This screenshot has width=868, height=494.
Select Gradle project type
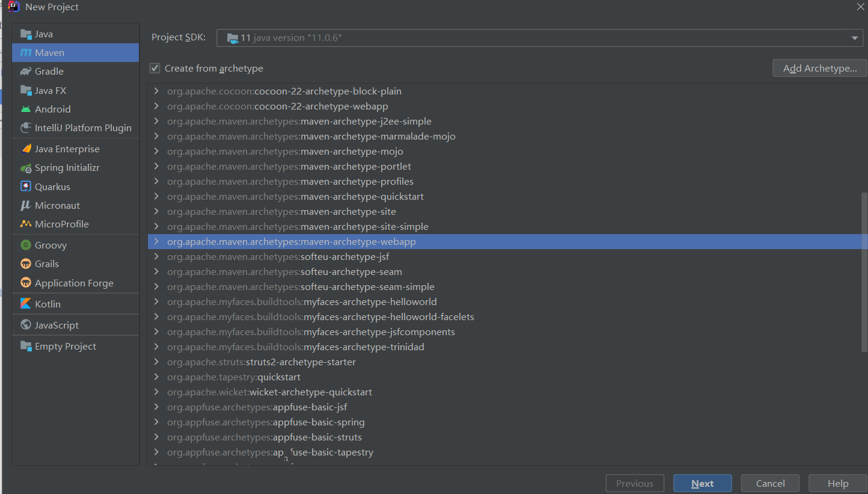(x=75, y=72)
